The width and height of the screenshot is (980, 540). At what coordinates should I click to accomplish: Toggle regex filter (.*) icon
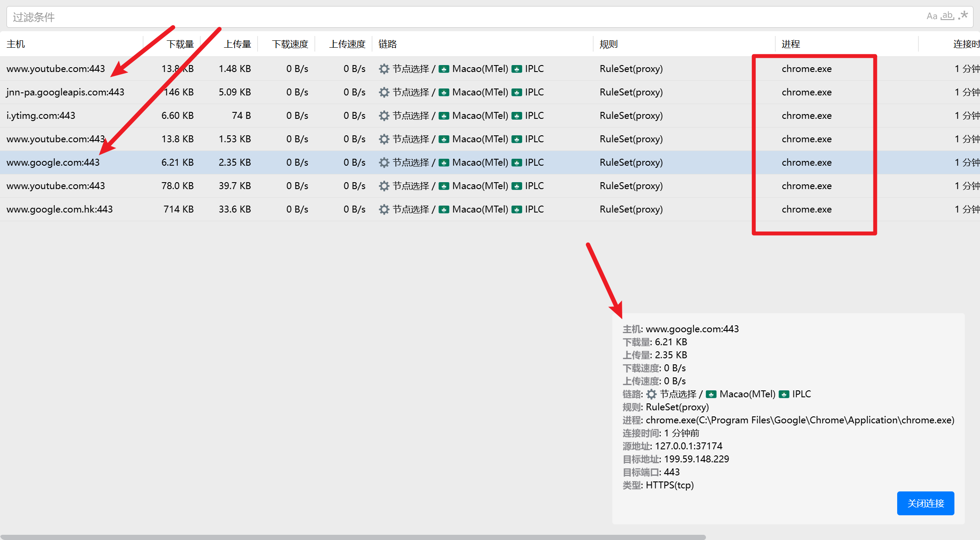click(963, 16)
